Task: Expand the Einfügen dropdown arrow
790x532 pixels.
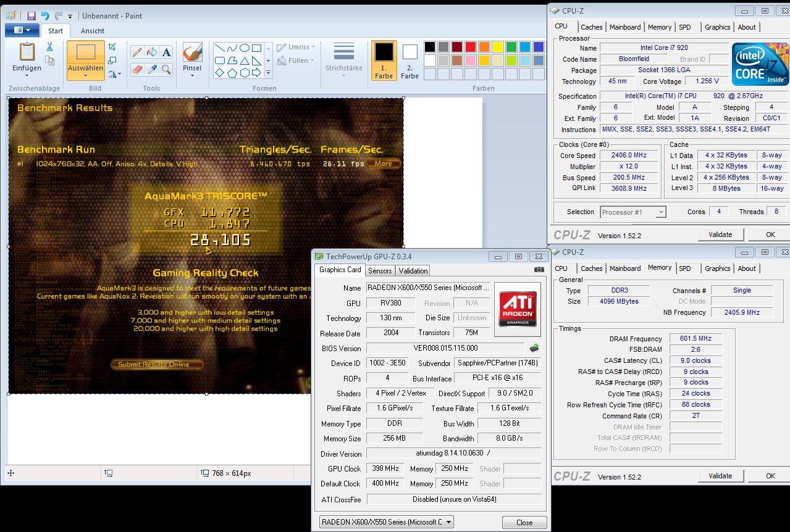Action: click(27, 76)
